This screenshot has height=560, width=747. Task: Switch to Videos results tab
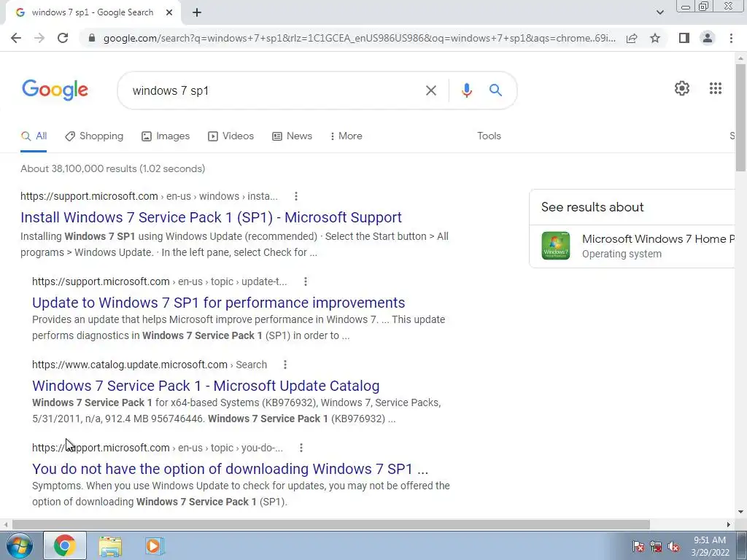pyautogui.click(x=231, y=136)
